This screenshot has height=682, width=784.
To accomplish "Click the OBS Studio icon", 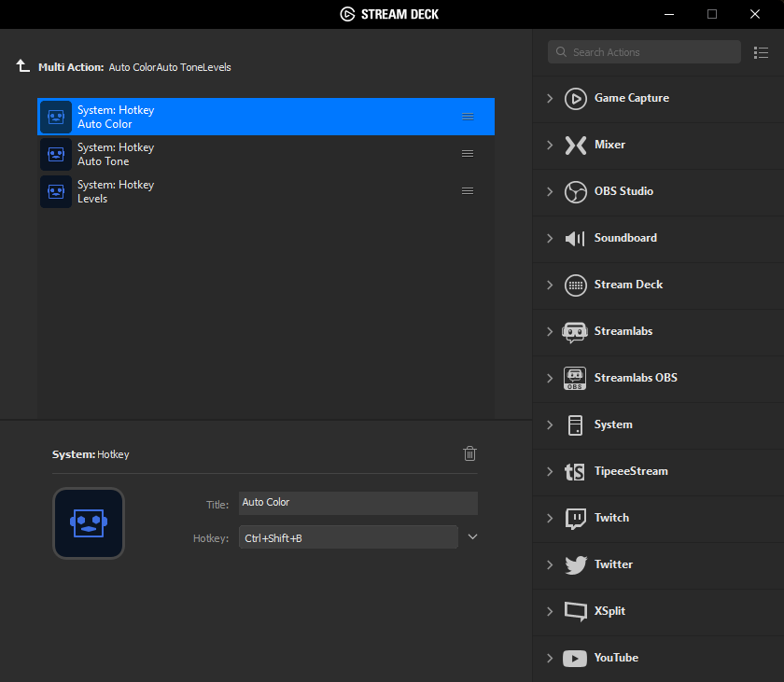I will click(x=575, y=191).
